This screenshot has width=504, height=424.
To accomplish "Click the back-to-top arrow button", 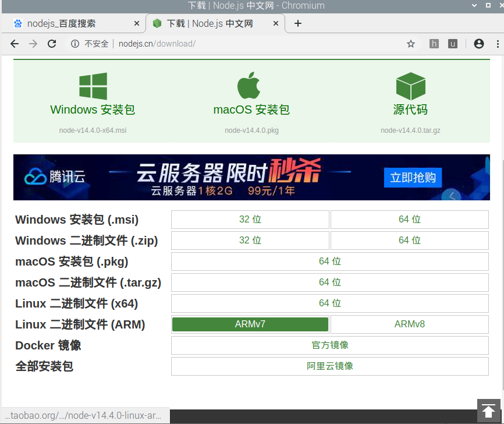I will tap(488, 411).
